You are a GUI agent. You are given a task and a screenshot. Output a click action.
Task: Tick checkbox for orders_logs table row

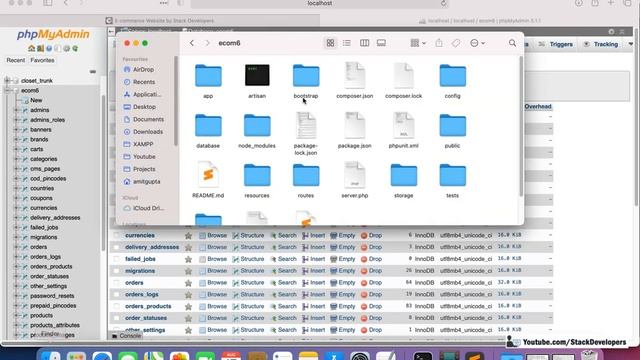(117, 295)
